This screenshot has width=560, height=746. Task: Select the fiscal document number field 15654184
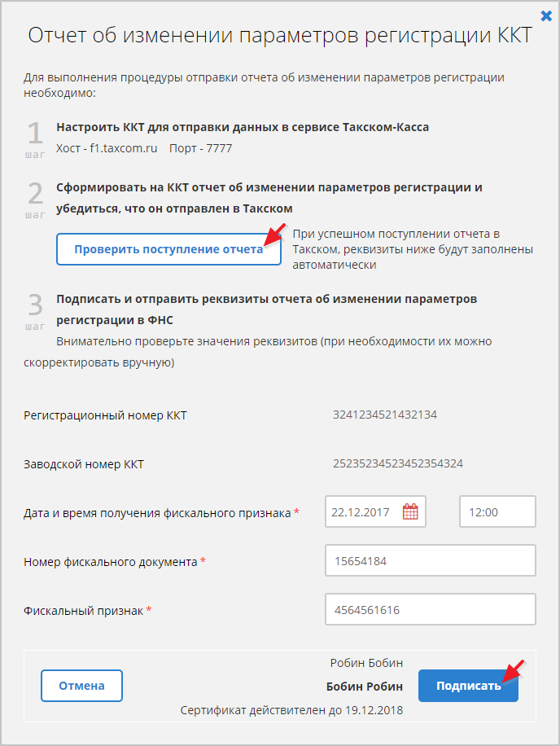[430, 561]
